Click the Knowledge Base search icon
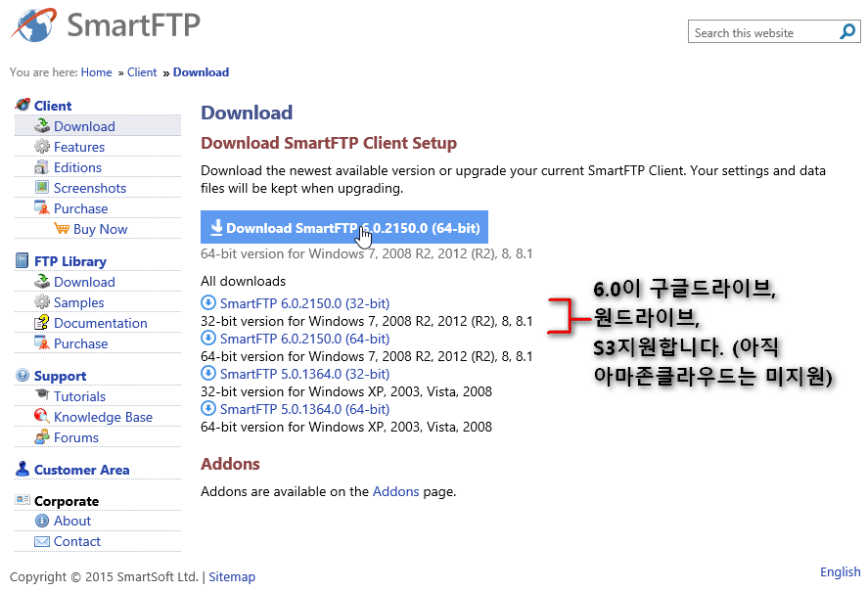This screenshot has width=868, height=592. pyautogui.click(x=42, y=416)
